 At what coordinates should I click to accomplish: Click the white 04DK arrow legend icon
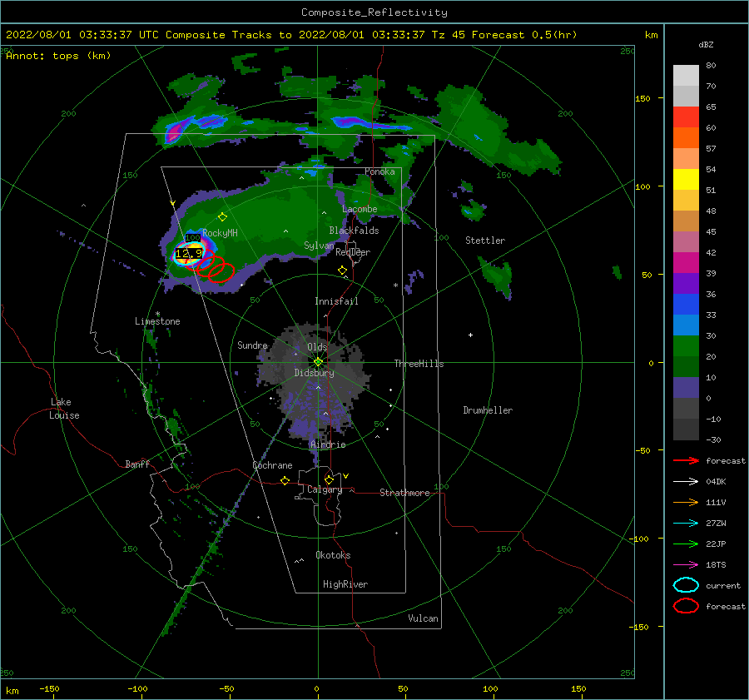tap(686, 481)
